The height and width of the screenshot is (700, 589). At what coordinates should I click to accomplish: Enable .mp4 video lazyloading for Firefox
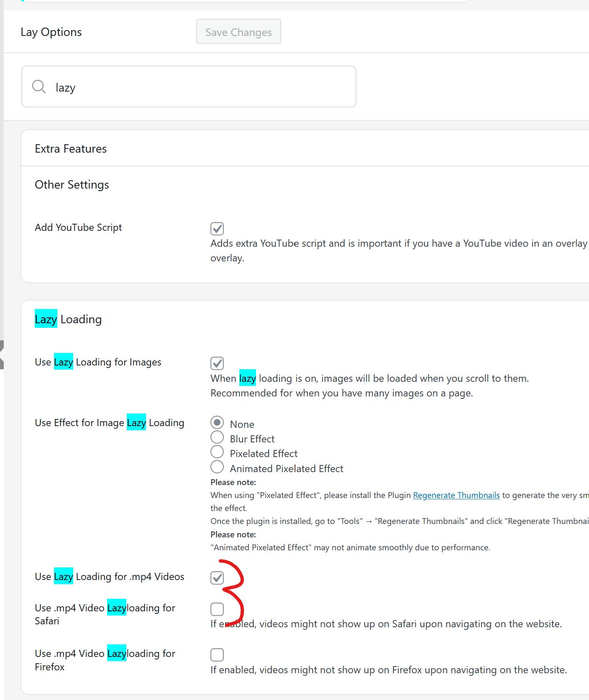(217, 655)
